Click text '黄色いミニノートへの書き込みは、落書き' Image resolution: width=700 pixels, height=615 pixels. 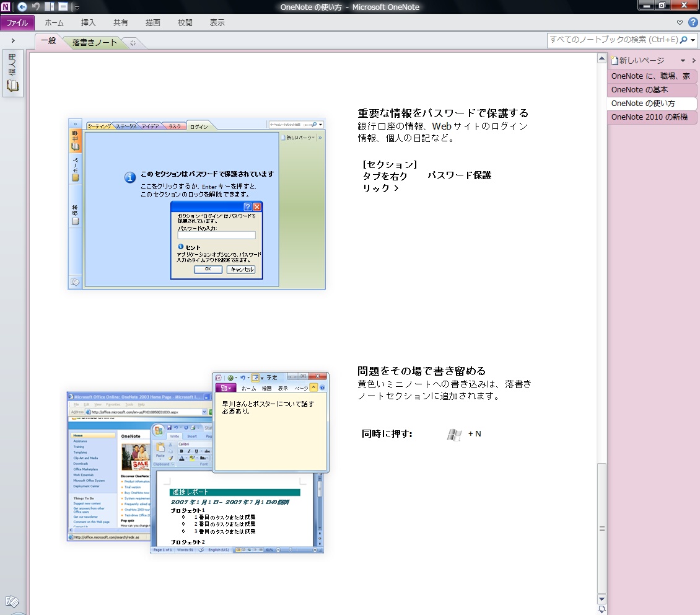coord(445,384)
